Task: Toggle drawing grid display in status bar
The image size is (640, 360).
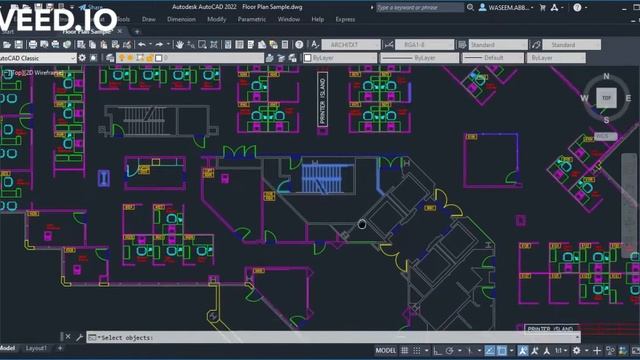Action: tap(404, 351)
